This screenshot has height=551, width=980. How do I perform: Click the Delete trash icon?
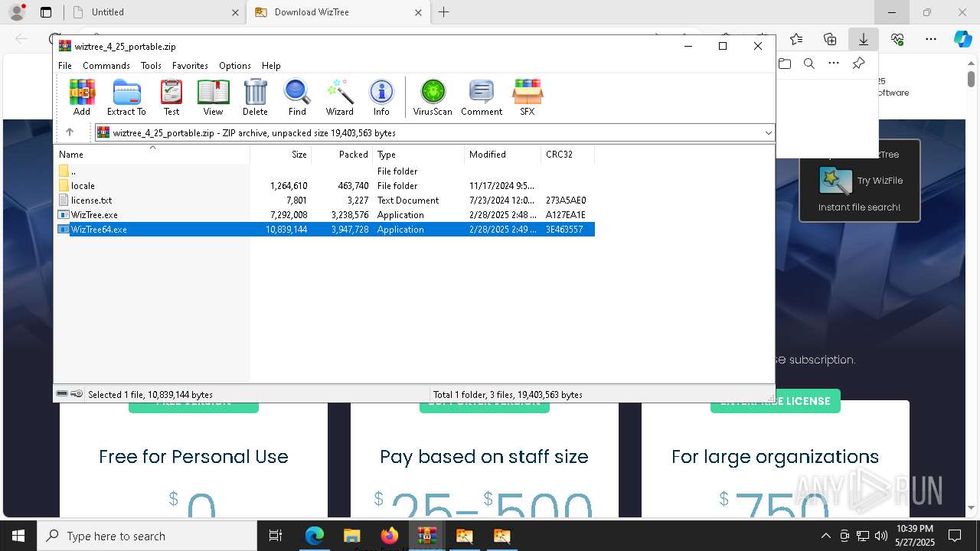255,97
